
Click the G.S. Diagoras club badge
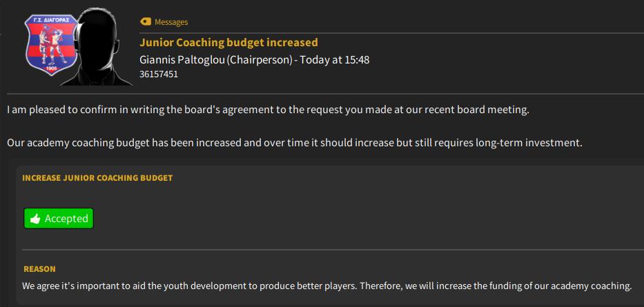pyautogui.click(x=48, y=47)
